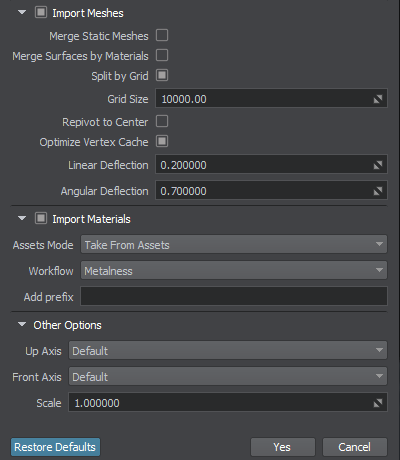The height and width of the screenshot is (460, 400).
Task: Enable Merge Static Meshes
Action: tap(162, 35)
